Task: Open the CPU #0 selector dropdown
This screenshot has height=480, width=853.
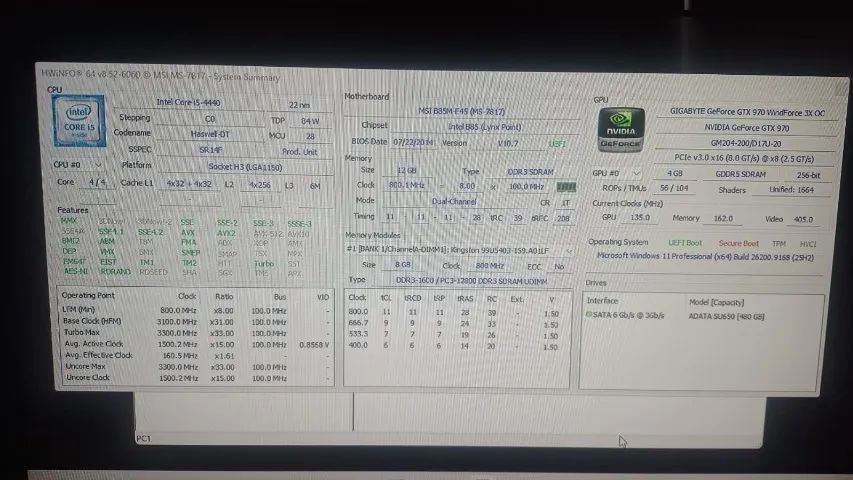Action: (x=98, y=164)
